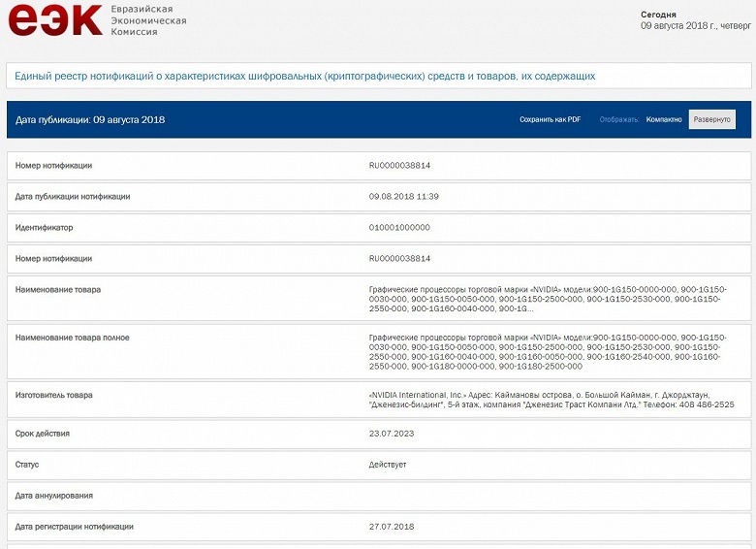Select the first Номер нотификации row
Image resolution: width=756 pixels, height=549 pixels.
[378, 166]
